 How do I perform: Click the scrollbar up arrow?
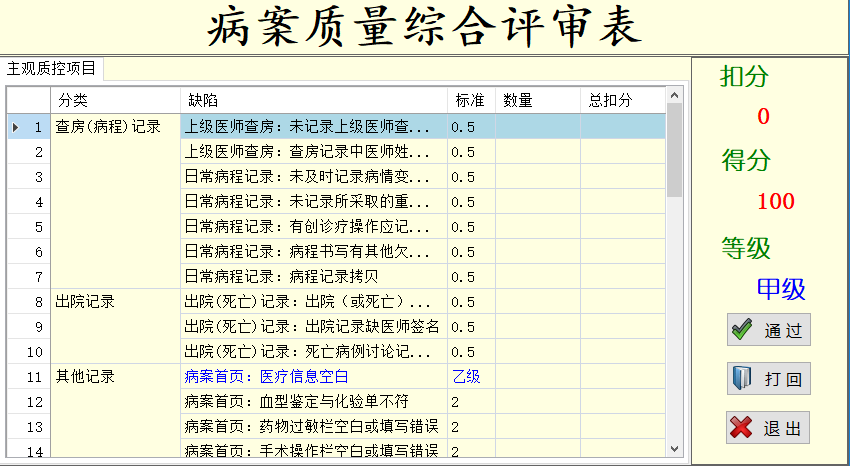[674, 95]
